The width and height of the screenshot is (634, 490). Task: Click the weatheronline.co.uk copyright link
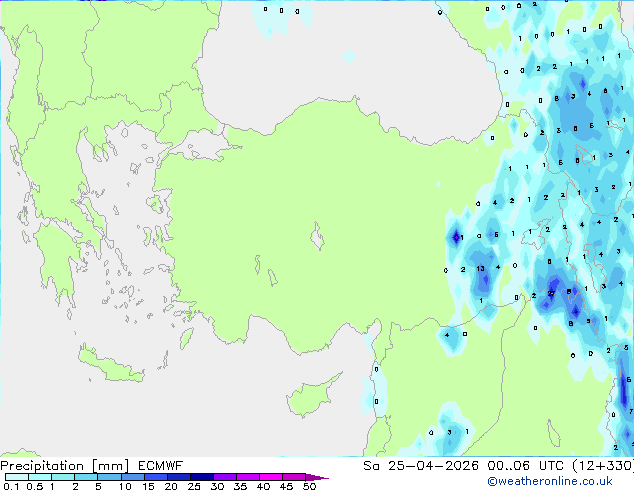(x=549, y=481)
